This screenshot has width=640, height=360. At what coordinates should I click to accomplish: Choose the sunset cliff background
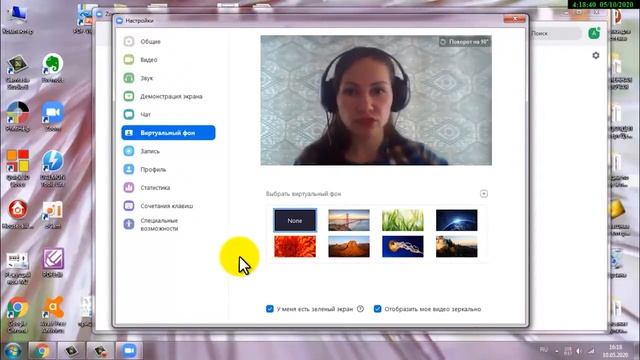tap(456, 247)
